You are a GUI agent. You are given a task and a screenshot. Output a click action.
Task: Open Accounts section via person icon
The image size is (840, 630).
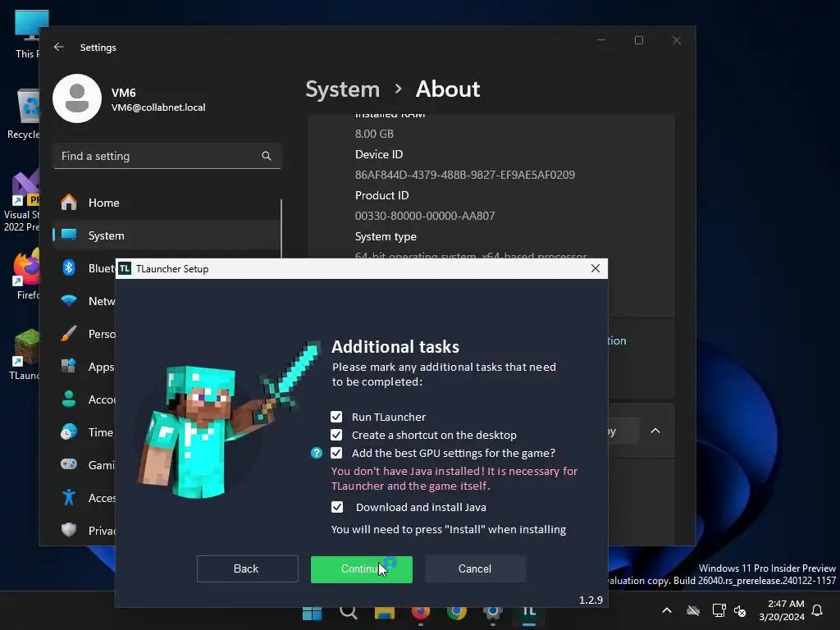[69, 399]
